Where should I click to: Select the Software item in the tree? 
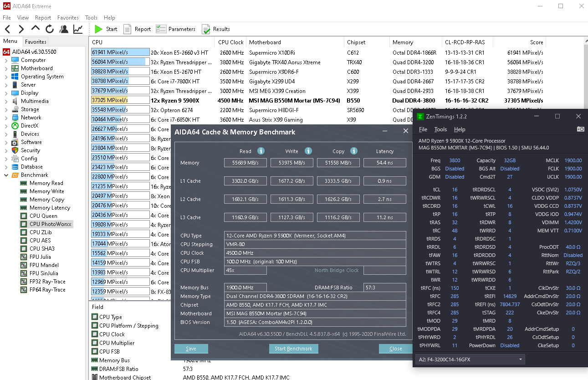tap(31, 142)
